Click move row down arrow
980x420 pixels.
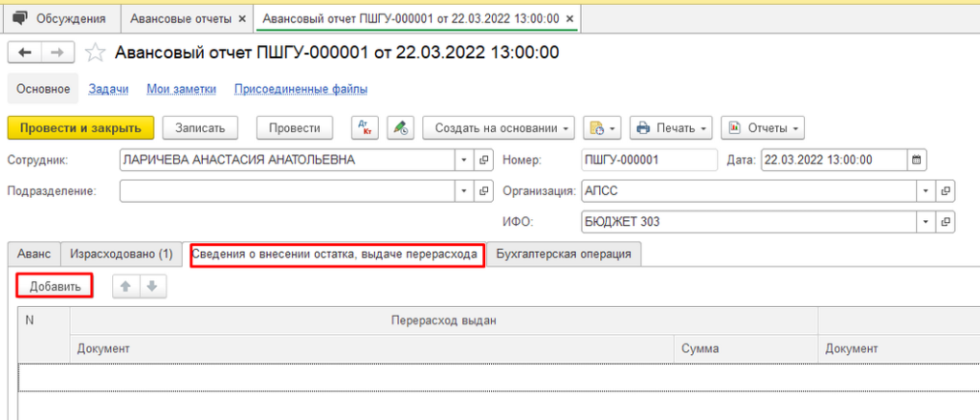[x=151, y=286]
